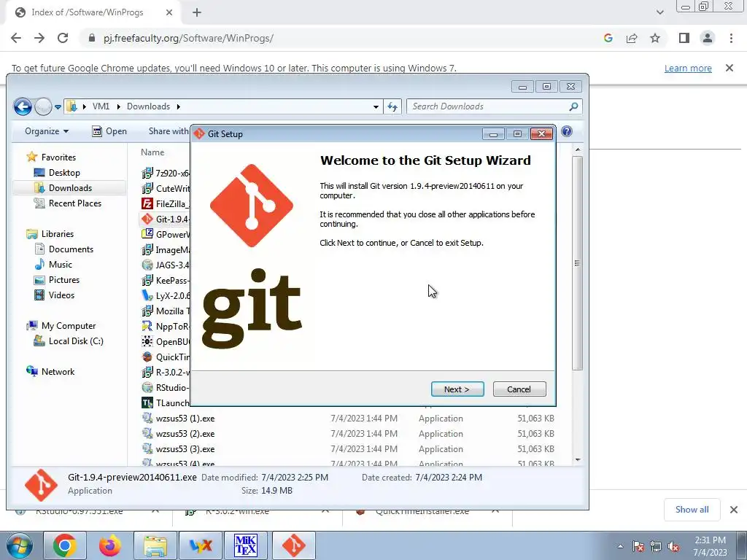Open Pictures library
747x560 pixels.
point(64,280)
